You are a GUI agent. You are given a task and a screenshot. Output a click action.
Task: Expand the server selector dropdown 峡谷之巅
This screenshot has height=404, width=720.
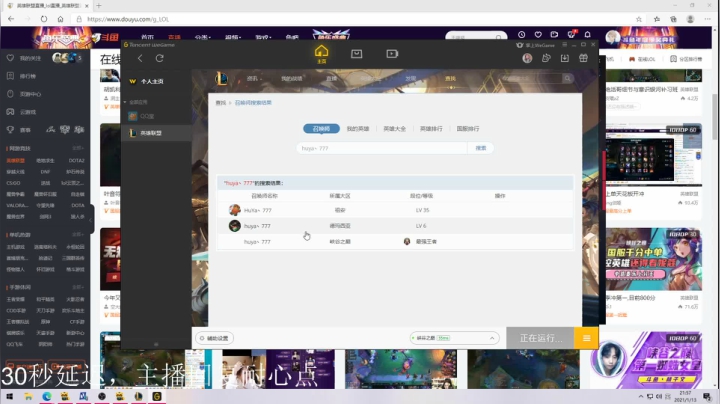tap(492, 338)
